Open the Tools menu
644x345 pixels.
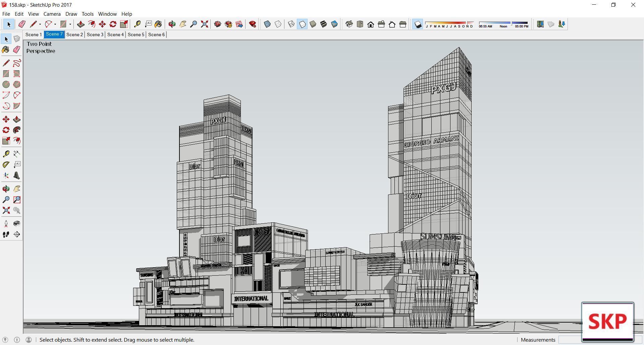[x=88, y=14]
